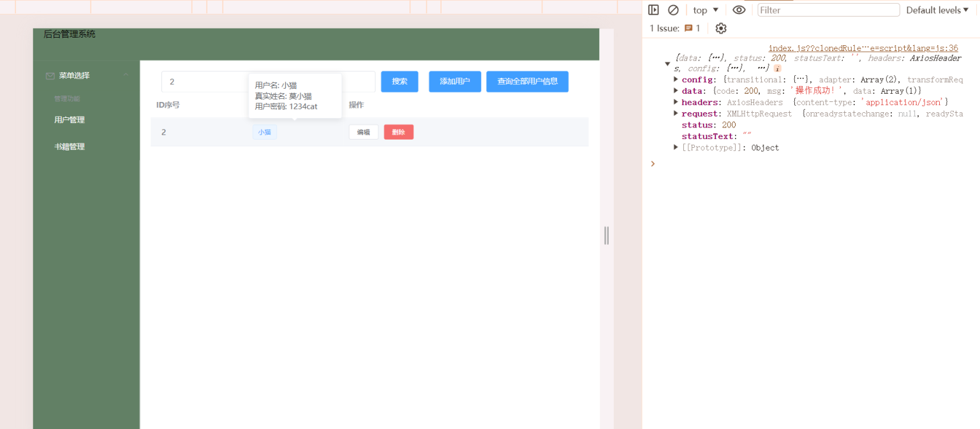Clear the console with the ban icon
Screen dimensions: 980x429
click(x=673, y=10)
